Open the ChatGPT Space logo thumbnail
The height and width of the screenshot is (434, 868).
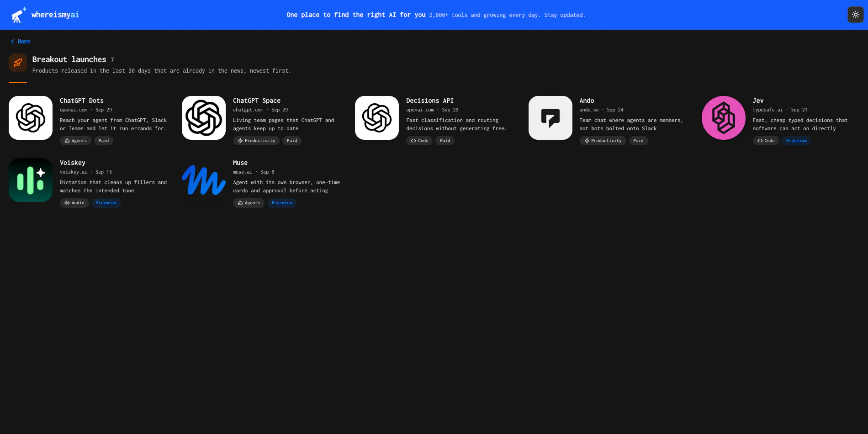(204, 118)
